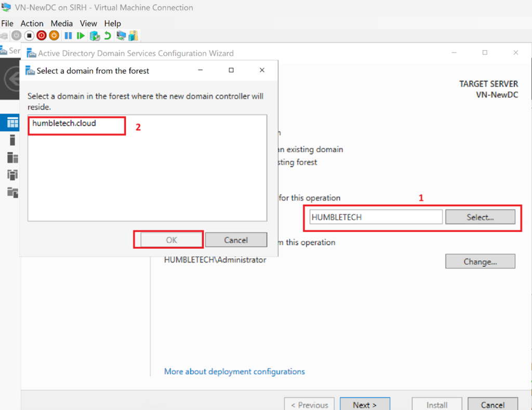
Task: Click the green Reset play icon
Action: click(81, 36)
